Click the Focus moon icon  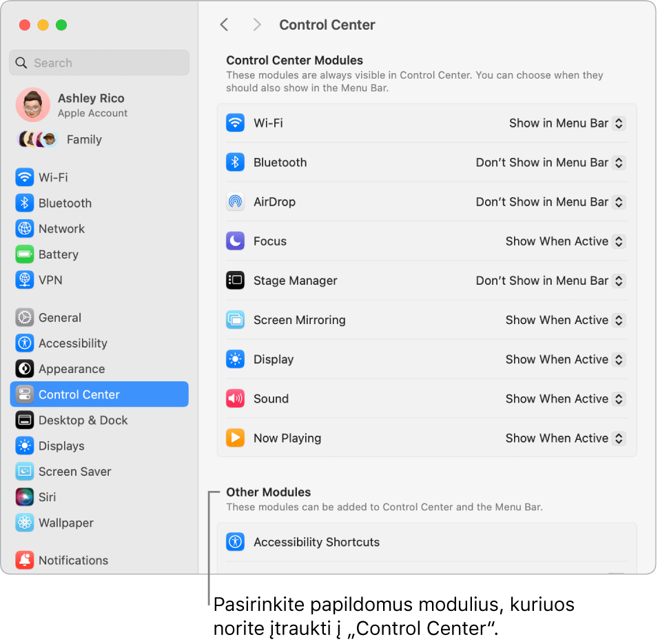pyautogui.click(x=235, y=241)
